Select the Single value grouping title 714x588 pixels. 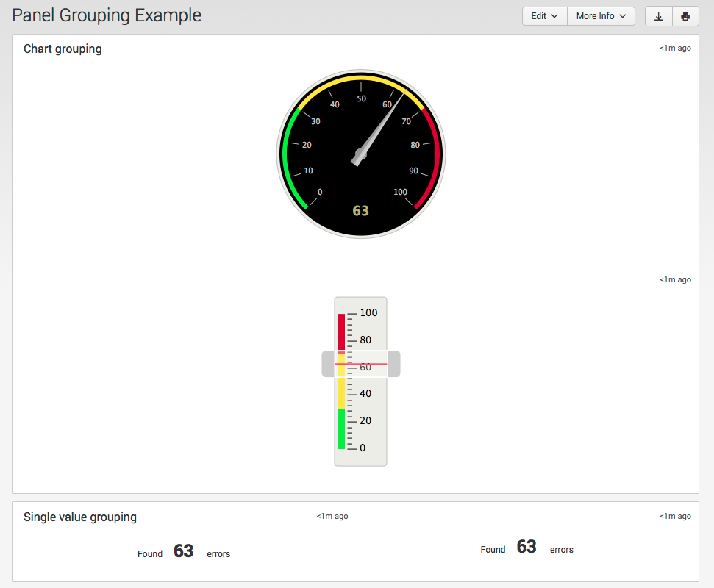pyautogui.click(x=80, y=517)
